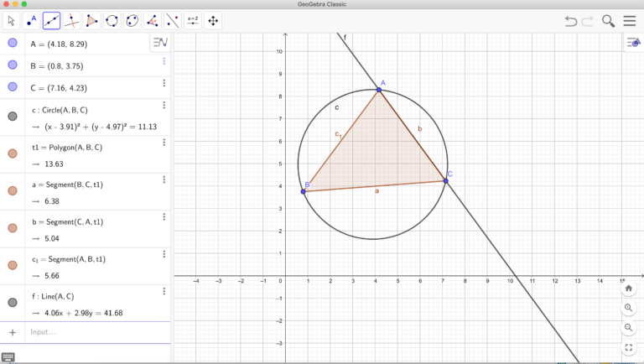Undo the last action
This screenshot has width=644, height=364.
point(571,21)
